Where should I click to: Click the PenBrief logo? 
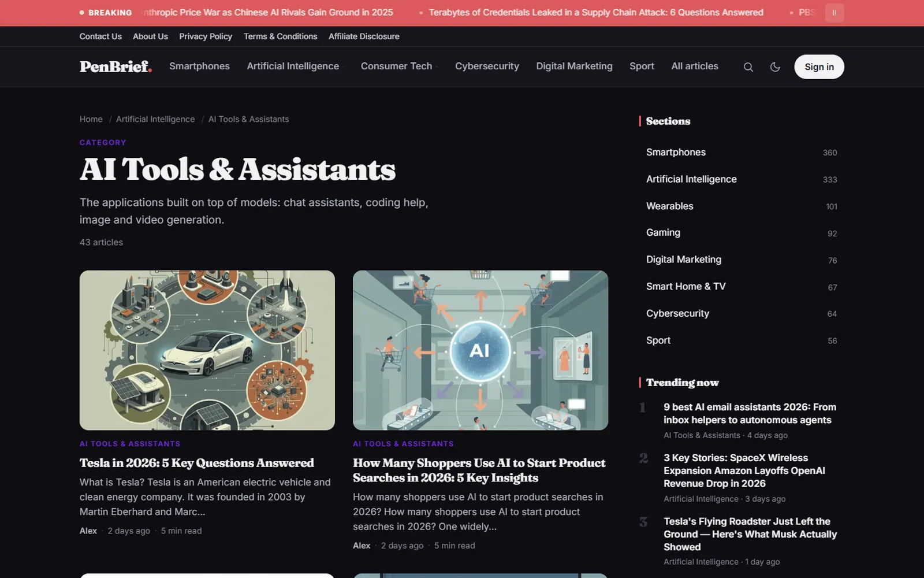tap(115, 66)
